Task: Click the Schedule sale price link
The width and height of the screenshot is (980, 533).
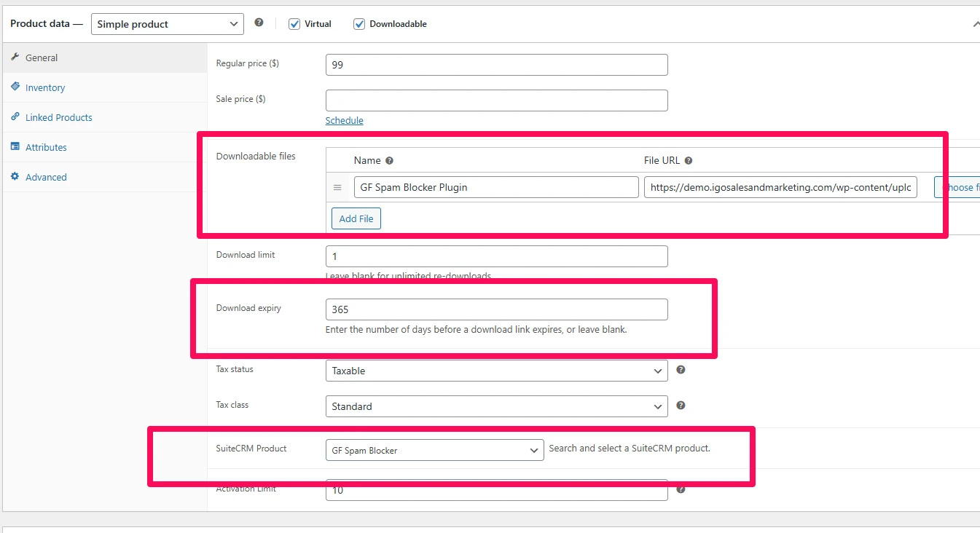Action: (344, 120)
